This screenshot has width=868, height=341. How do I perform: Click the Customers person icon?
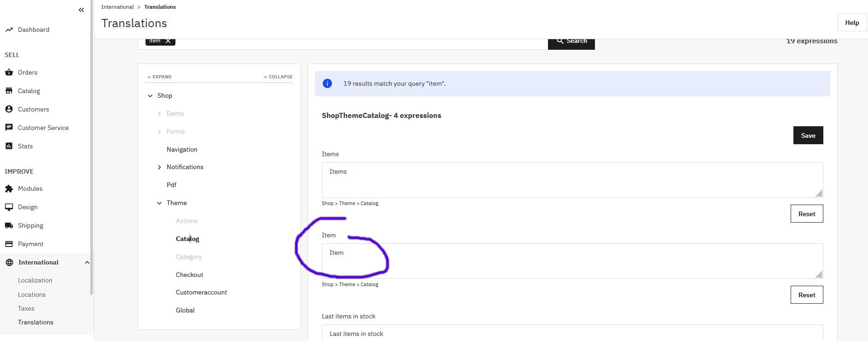click(x=9, y=109)
